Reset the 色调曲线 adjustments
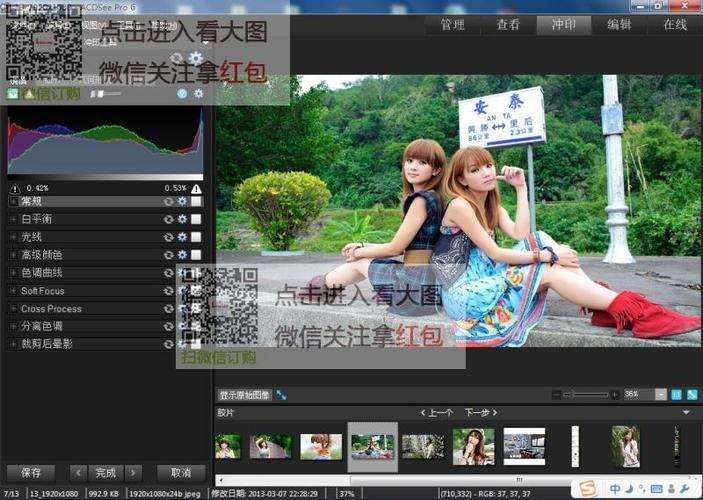 point(169,273)
